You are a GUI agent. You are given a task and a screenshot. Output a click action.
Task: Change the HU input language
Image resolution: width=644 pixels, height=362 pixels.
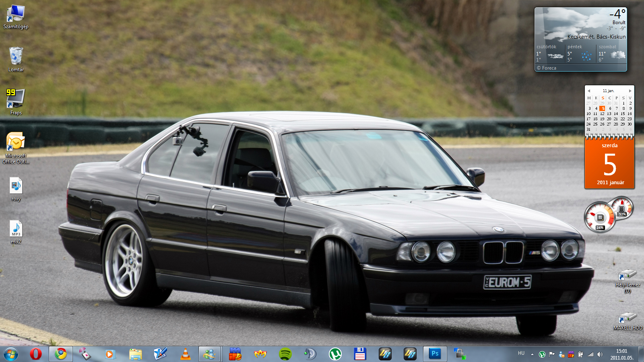521,354
